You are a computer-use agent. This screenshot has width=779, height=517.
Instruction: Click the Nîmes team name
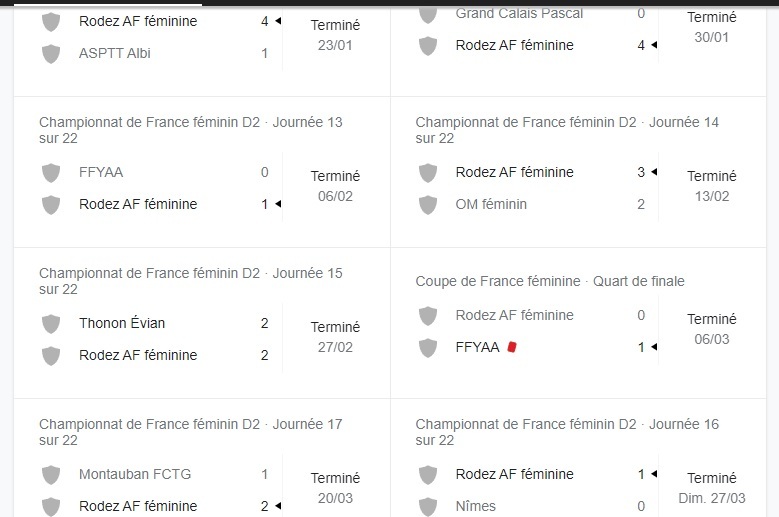coord(475,506)
